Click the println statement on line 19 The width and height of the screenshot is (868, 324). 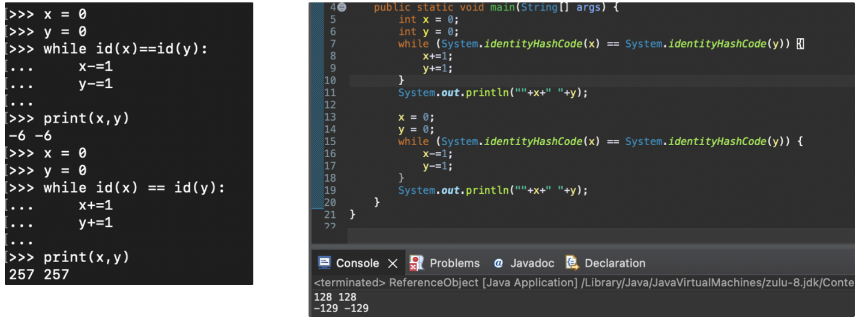pos(493,190)
